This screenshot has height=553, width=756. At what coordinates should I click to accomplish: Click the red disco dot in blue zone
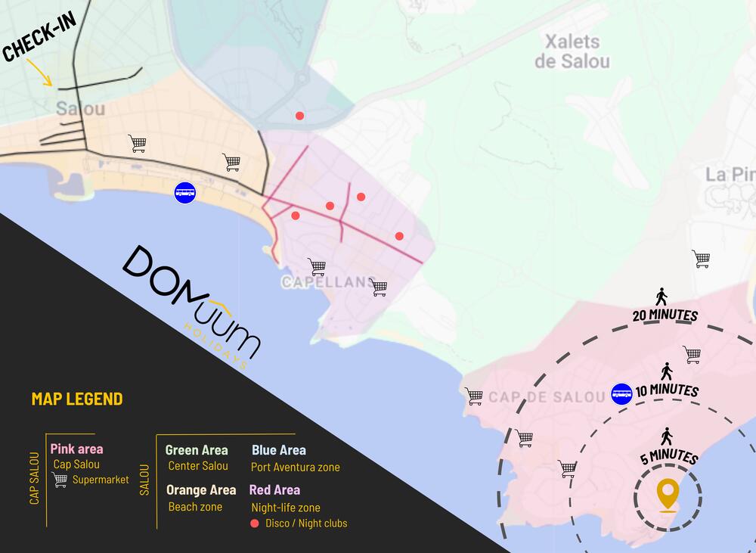299,116
